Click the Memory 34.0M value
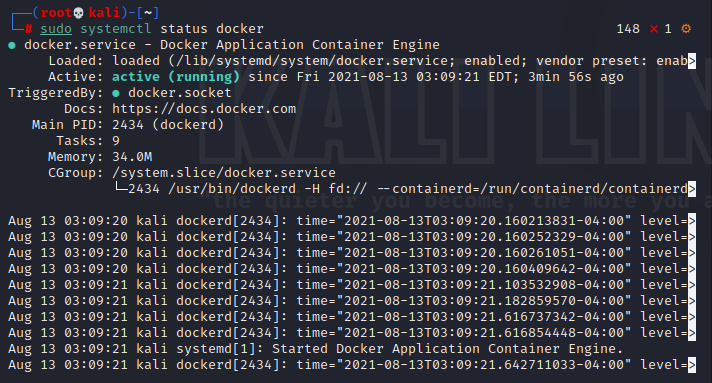 132,157
